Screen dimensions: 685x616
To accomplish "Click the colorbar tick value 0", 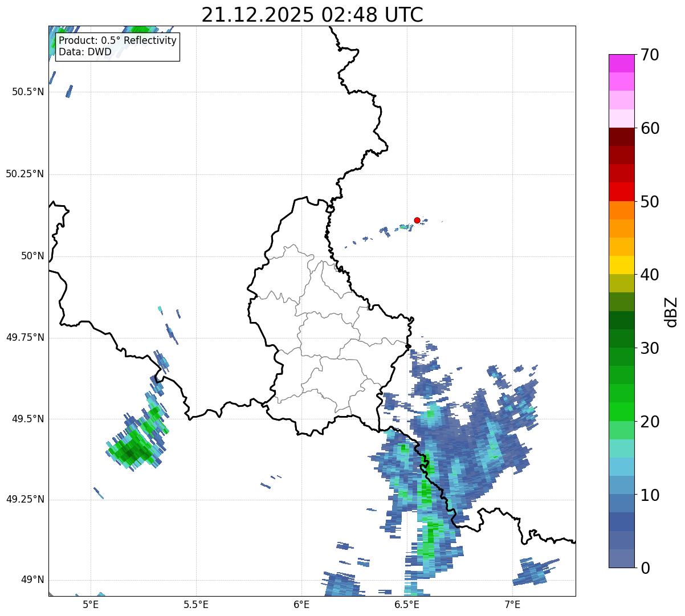I will (x=645, y=568).
